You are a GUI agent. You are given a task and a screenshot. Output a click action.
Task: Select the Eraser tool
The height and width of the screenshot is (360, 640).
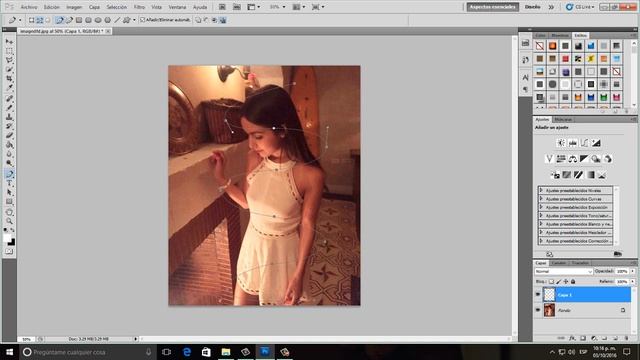[9, 136]
